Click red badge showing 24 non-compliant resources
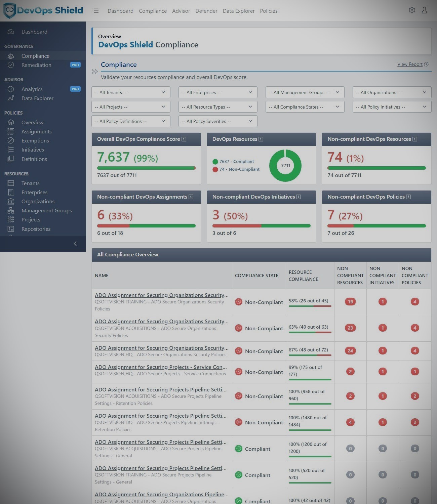Screen dimensions: 437x504 click(x=350, y=351)
